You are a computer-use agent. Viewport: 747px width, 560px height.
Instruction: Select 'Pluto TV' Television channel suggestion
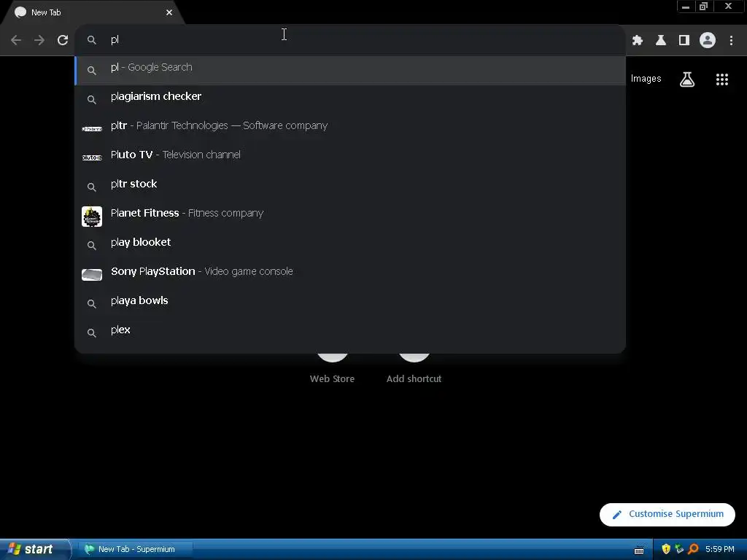coord(350,157)
